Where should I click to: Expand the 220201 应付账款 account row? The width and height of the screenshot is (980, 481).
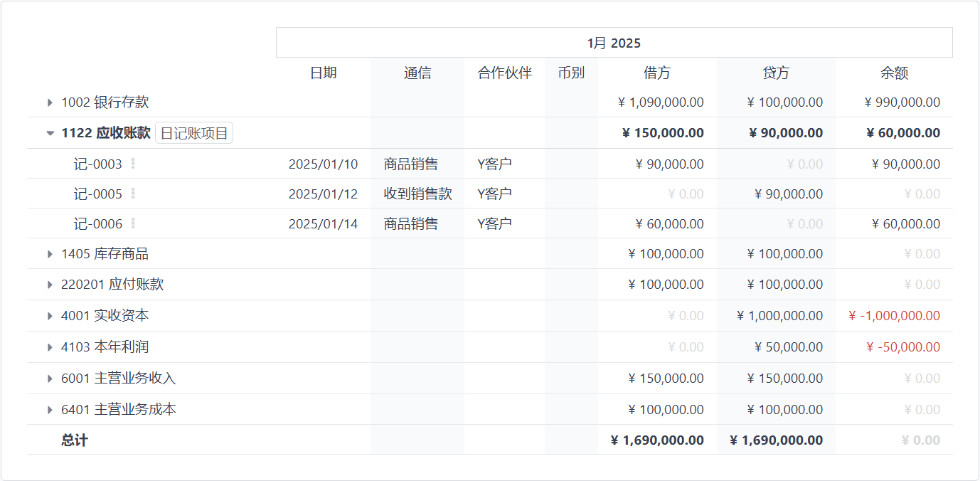[50, 285]
